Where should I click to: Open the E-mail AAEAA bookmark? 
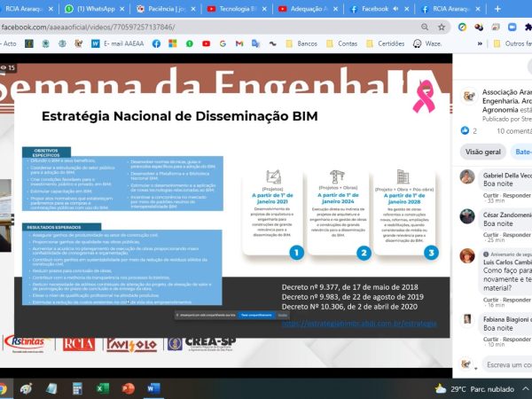click(x=118, y=43)
